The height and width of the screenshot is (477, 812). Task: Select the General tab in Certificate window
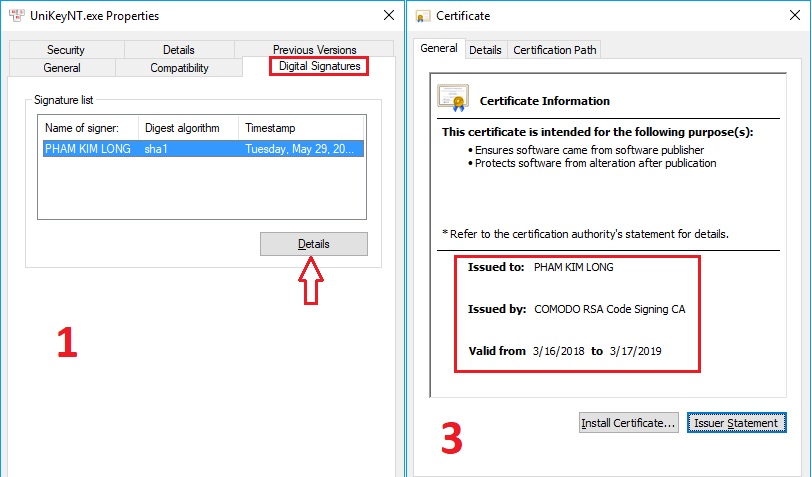[439, 48]
